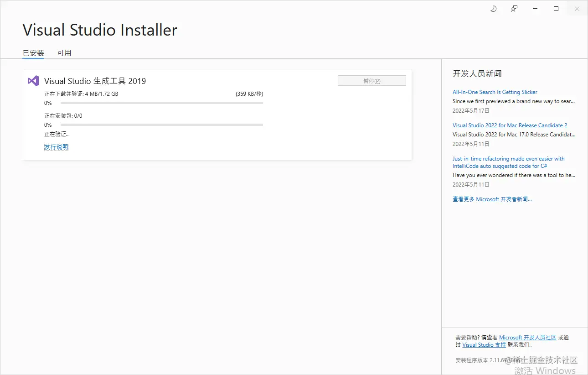Click the Visual Studio purple infinity logo
Image resolution: width=588 pixels, height=375 pixels.
click(x=32, y=81)
